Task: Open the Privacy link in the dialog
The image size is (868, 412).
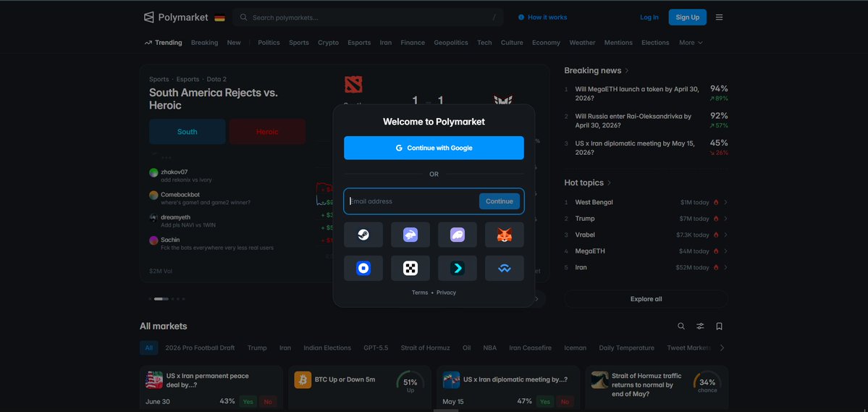Action: [446, 293]
